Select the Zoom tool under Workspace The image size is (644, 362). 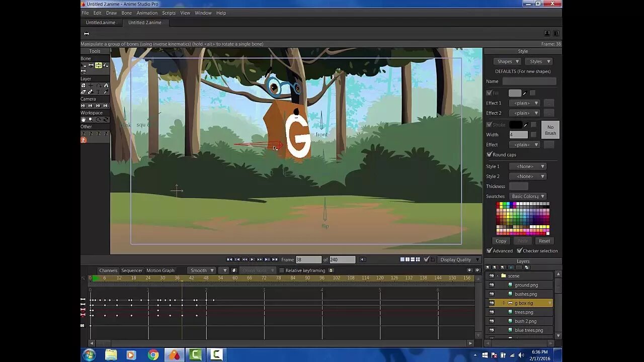click(x=92, y=119)
